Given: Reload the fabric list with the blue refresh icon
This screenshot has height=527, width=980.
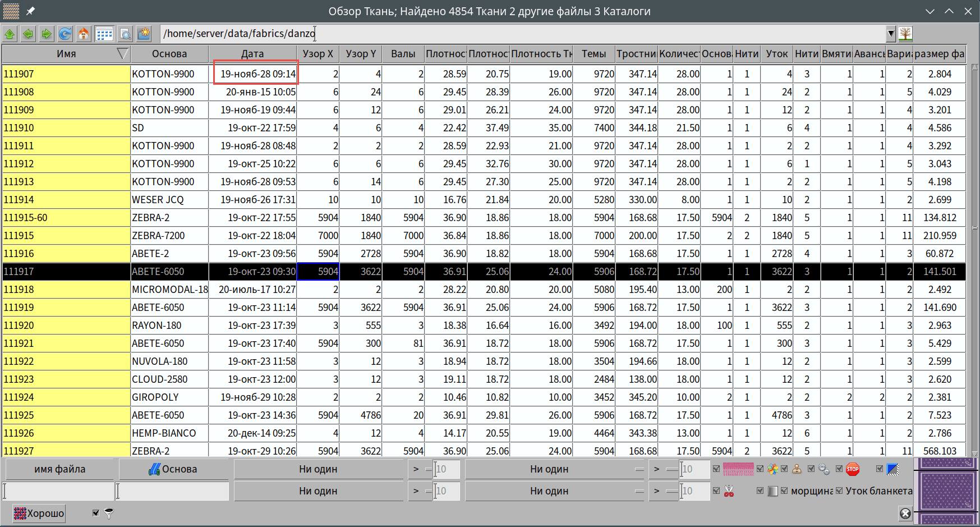Looking at the screenshot, I should 65,34.
